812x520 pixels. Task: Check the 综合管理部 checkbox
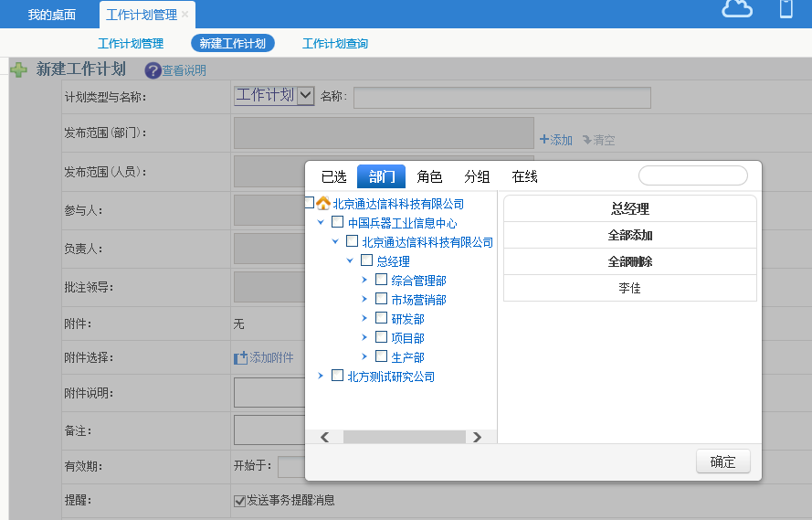pyautogui.click(x=382, y=280)
